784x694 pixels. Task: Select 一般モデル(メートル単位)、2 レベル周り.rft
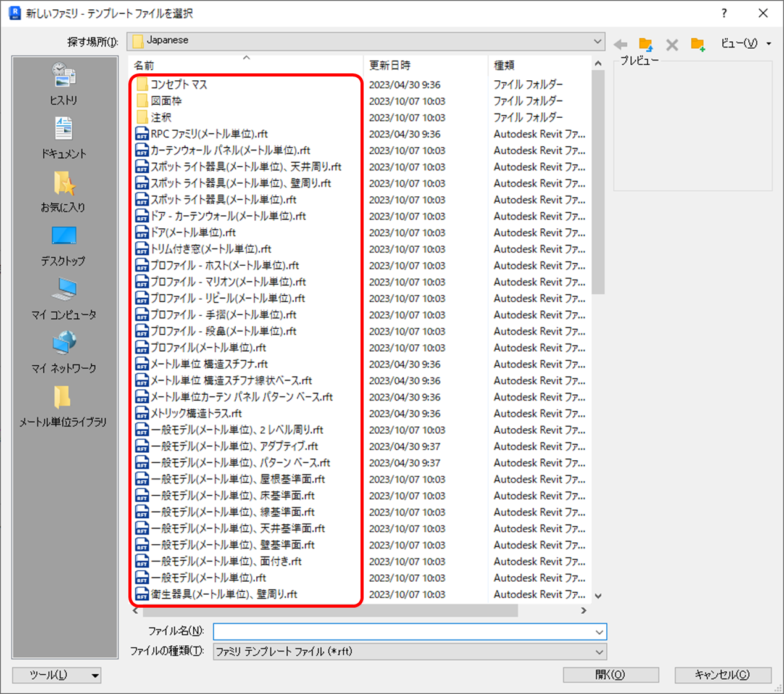click(x=230, y=430)
